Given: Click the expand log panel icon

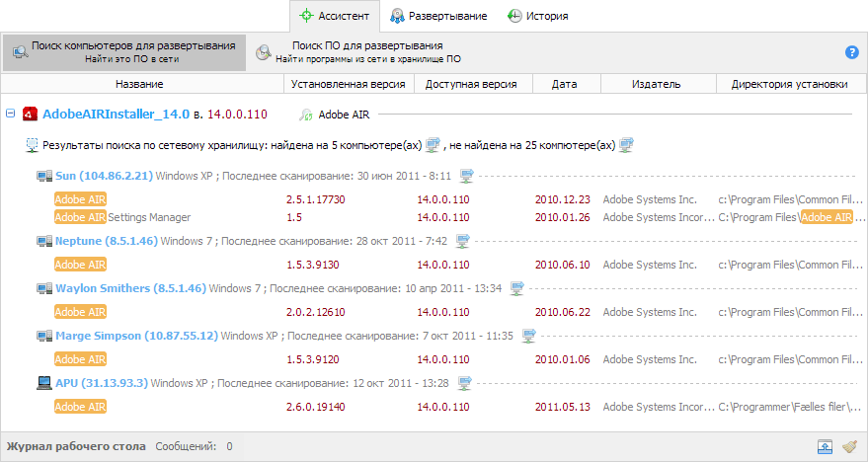Looking at the screenshot, I should [825, 446].
